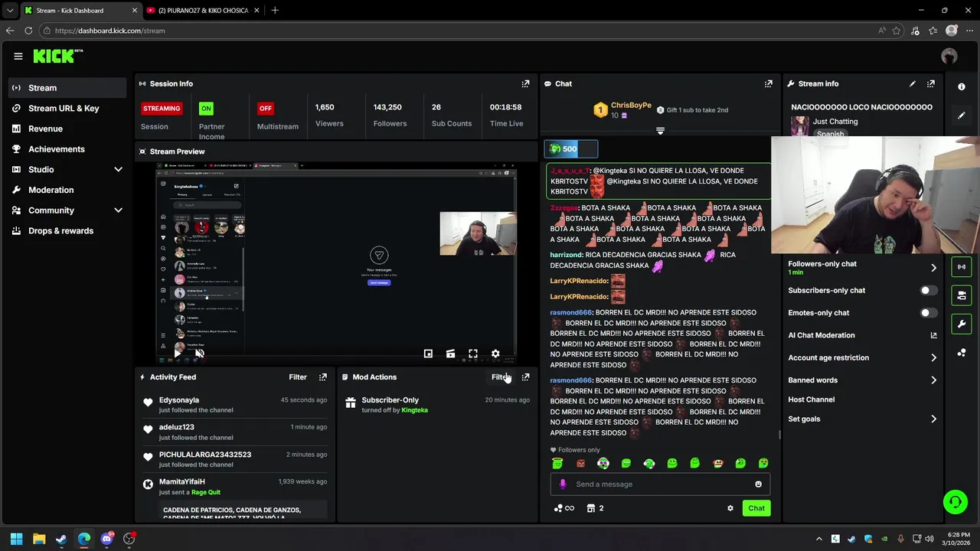This screenshot has width=980, height=551.
Task: Expand the Community sidebar section
Action: point(119,210)
